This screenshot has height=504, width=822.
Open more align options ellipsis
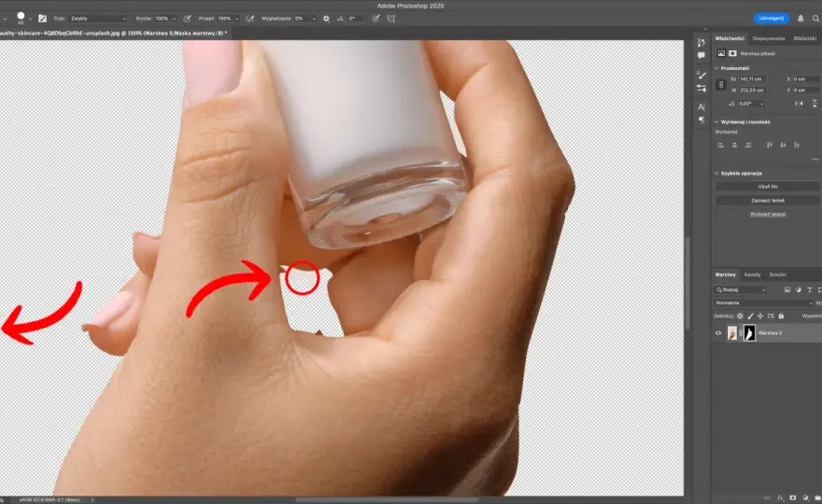815,160
